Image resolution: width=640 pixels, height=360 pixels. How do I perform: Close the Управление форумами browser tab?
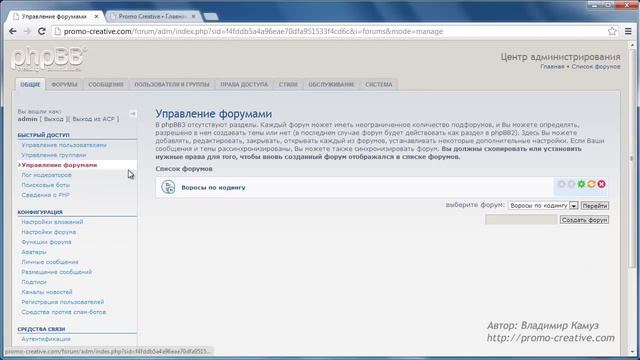96,17
